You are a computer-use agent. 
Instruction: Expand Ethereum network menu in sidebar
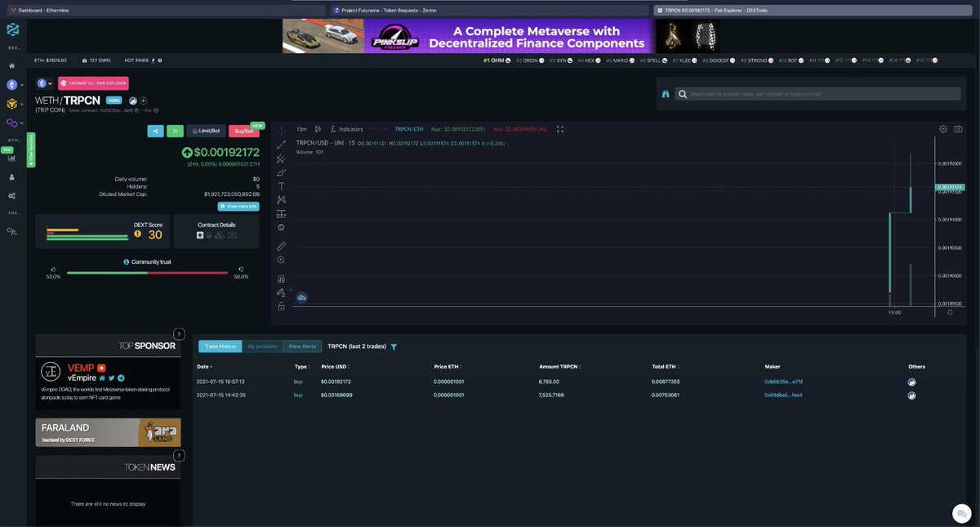[x=15, y=85]
